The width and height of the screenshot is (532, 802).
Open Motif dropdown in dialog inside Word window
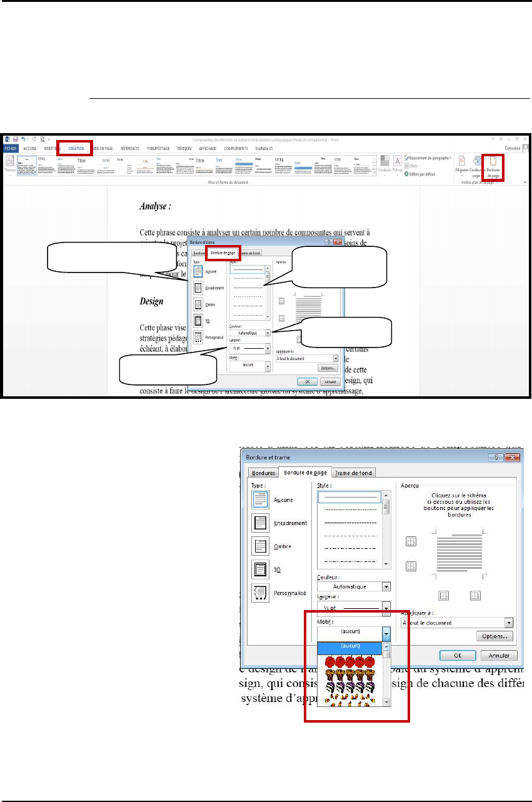click(x=268, y=367)
